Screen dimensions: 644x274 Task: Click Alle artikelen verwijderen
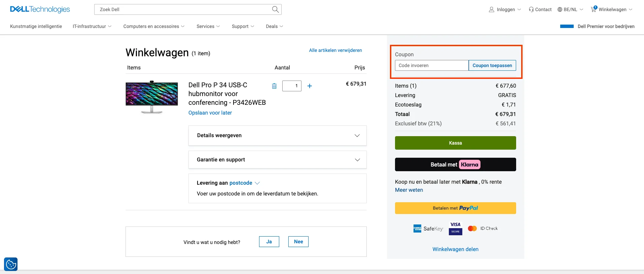tap(335, 50)
